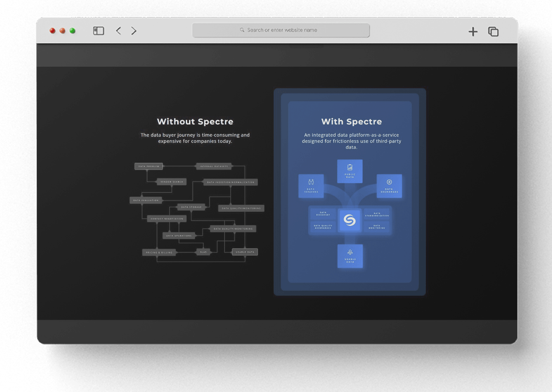
Task: Click the Without Spectre heading
Action: point(195,121)
